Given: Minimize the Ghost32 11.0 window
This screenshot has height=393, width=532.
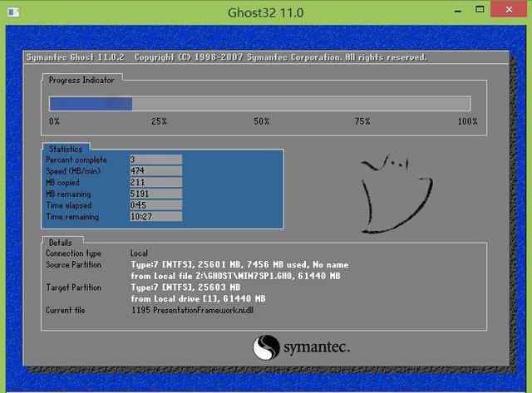Looking at the screenshot, I should coord(458,11).
